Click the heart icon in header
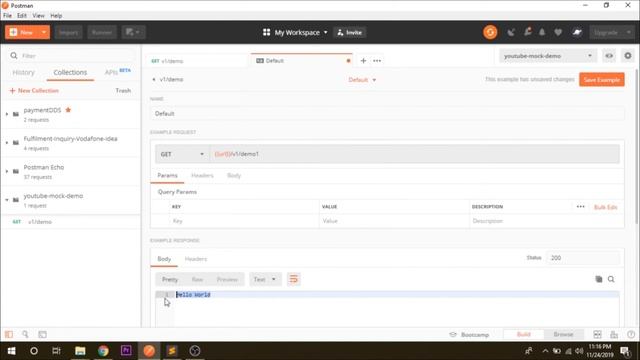Screen dimensions: 640x360 pyautogui.click(x=558, y=32)
